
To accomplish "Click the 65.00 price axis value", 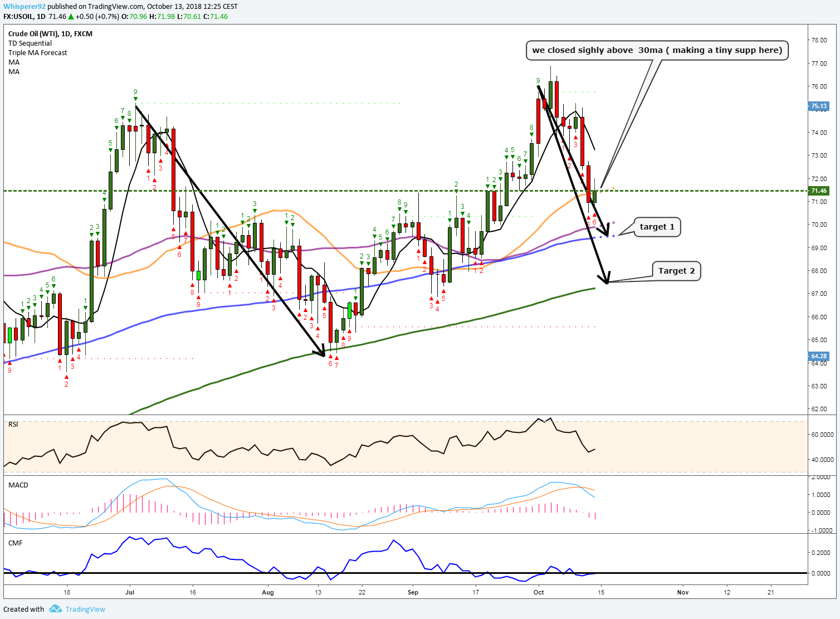I will coord(819,340).
